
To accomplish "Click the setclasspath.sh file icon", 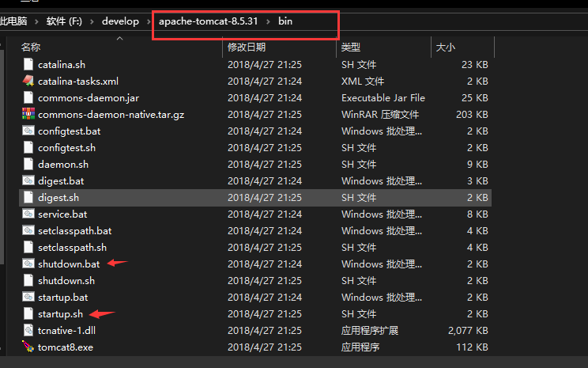I will pyautogui.click(x=28, y=247).
